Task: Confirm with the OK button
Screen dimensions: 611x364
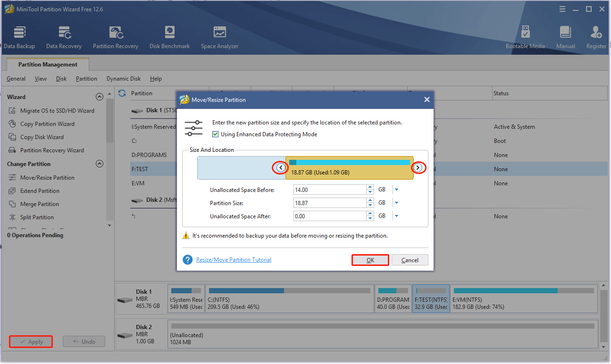Action: coord(370,260)
